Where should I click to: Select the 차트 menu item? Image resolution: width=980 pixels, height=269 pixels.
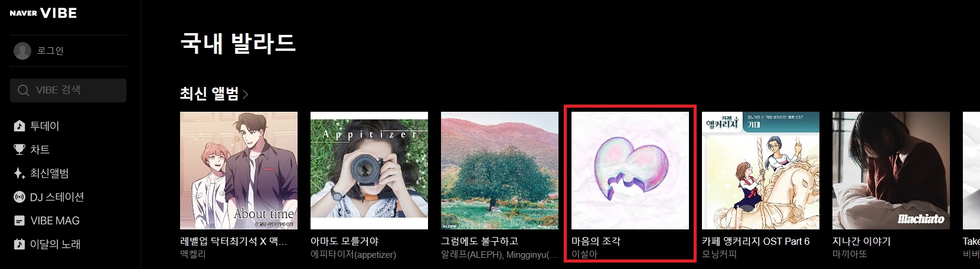click(40, 150)
